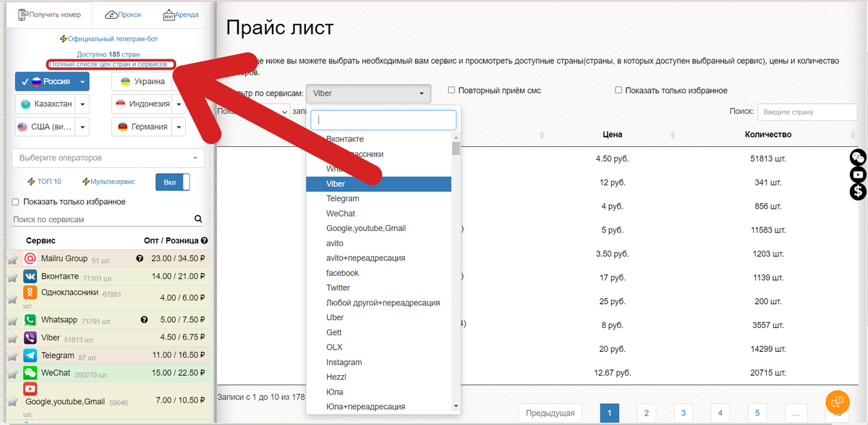Sort table by Количество column
Viewport: 868px width, 425px height.
click(x=768, y=135)
